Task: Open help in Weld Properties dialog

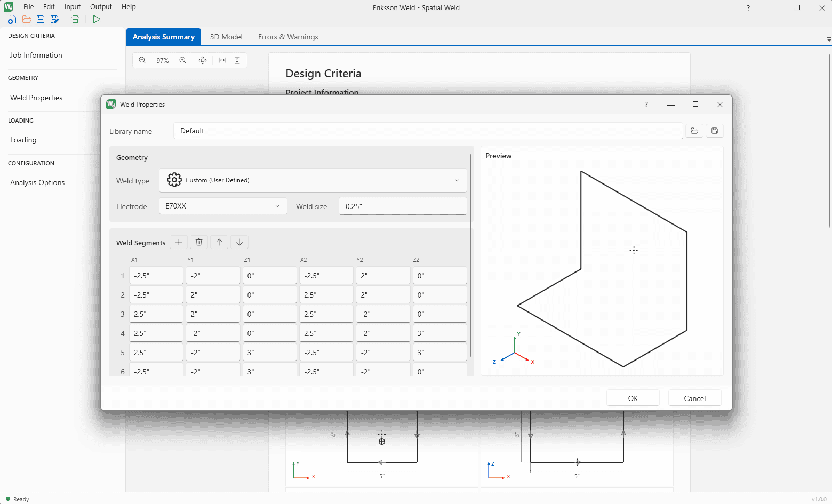Action: coord(646,105)
